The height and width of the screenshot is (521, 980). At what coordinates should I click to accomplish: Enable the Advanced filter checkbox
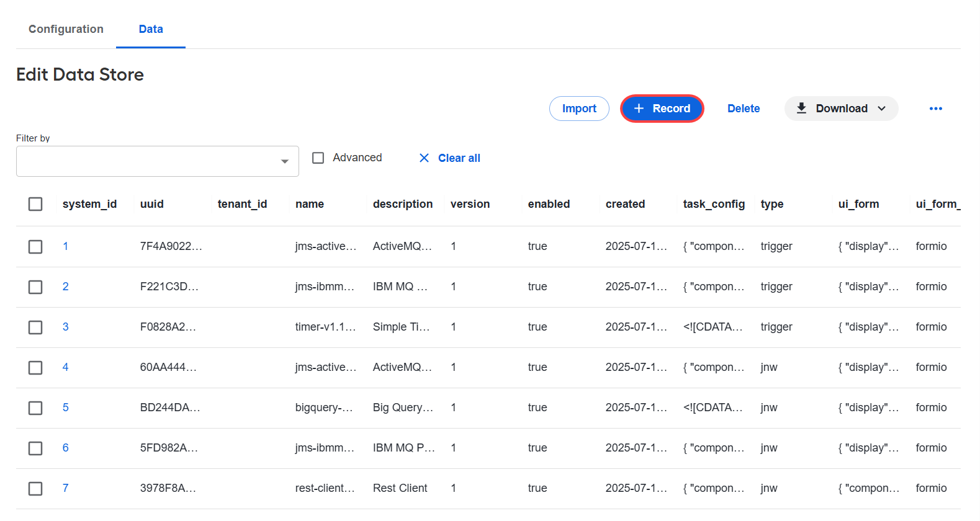[318, 158]
